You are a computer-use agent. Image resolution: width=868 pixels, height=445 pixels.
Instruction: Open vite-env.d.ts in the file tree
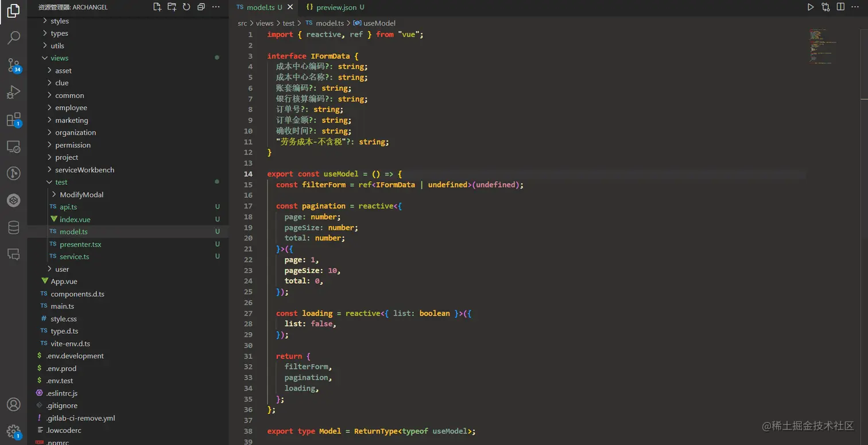[127, 343]
